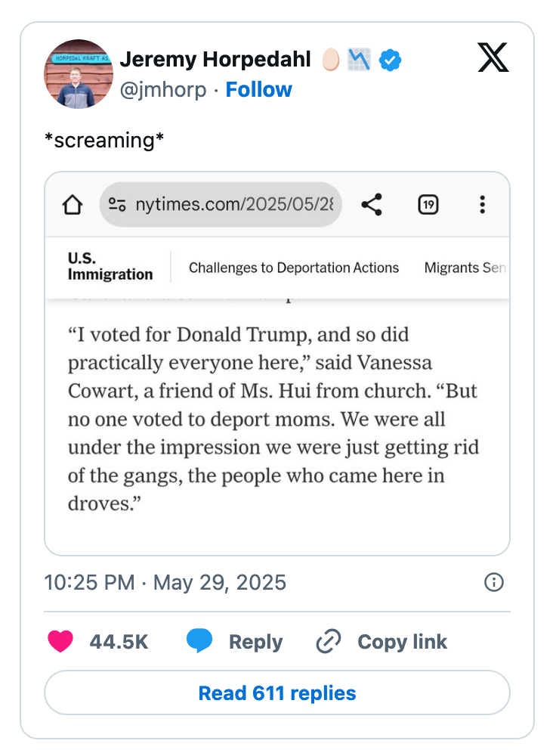Click the share icon beside the address bar
553x756 pixels.
[371, 204]
